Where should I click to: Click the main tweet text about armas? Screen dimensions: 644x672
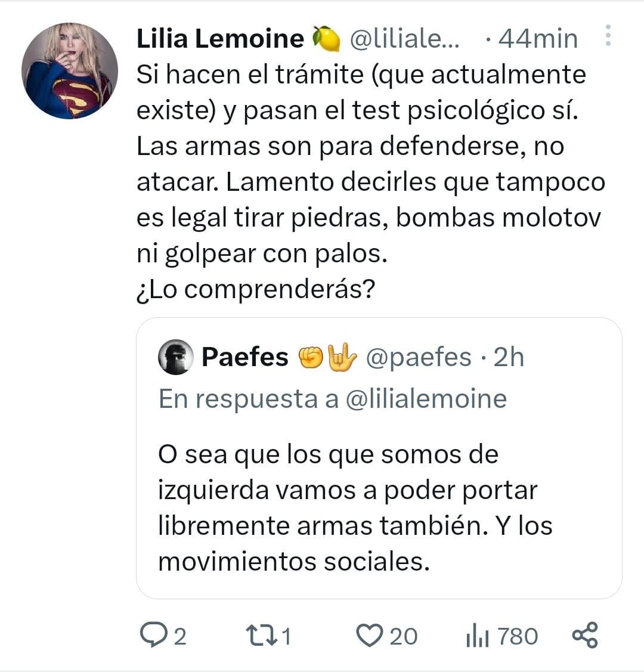pos(370,182)
